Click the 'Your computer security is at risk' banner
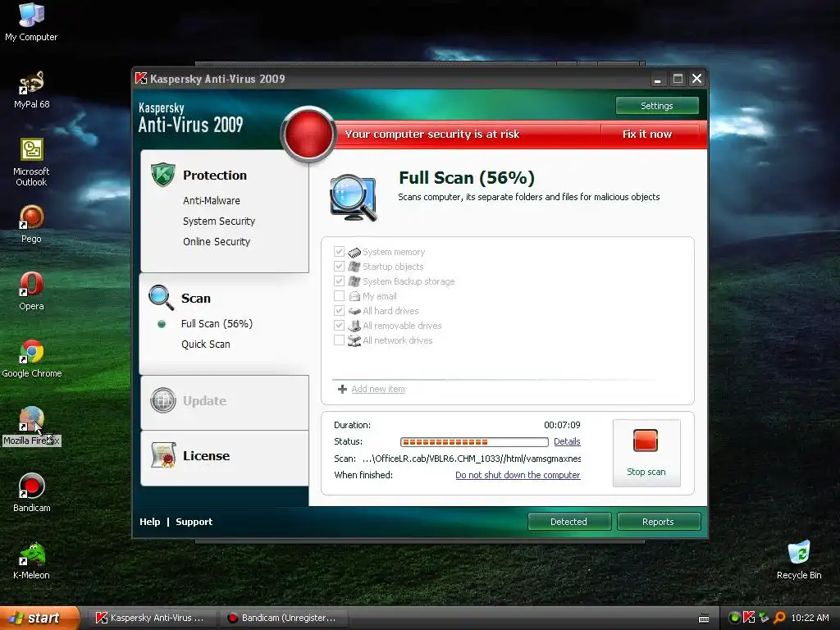 click(x=431, y=135)
